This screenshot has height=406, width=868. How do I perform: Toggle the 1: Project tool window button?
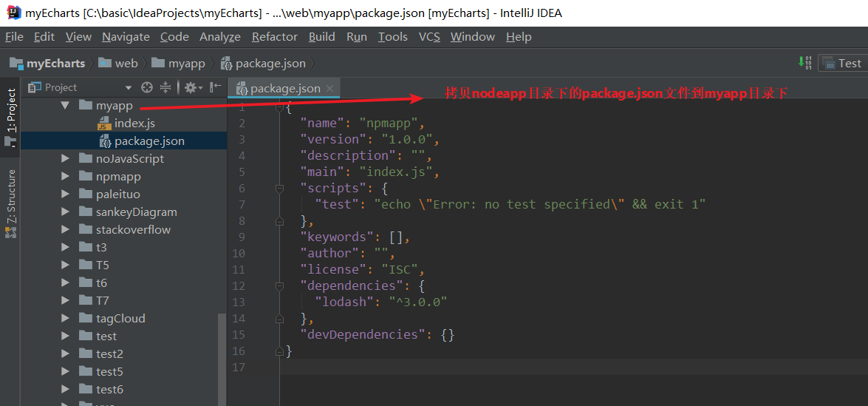point(10,118)
